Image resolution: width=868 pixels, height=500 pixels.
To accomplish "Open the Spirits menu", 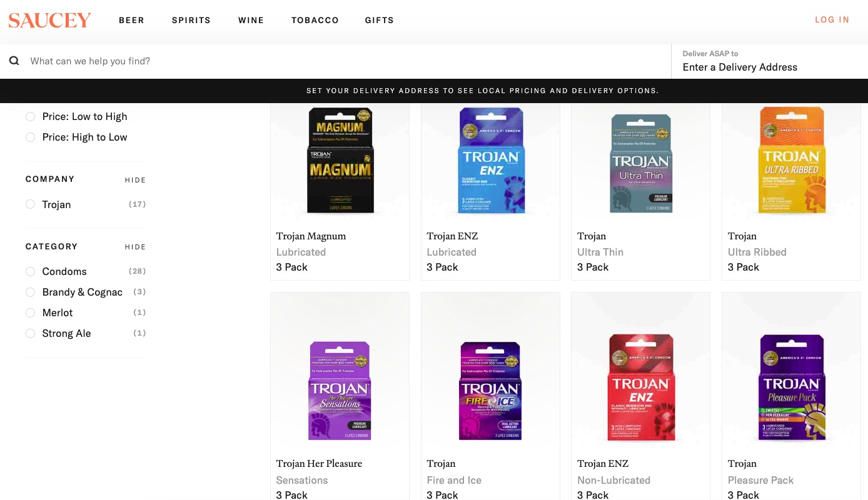I will [x=191, y=20].
